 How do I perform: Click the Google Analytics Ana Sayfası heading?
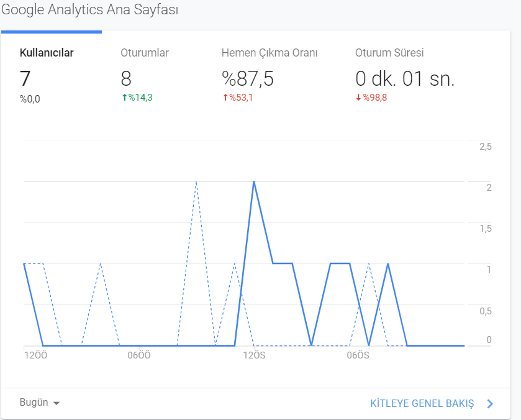(x=89, y=10)
